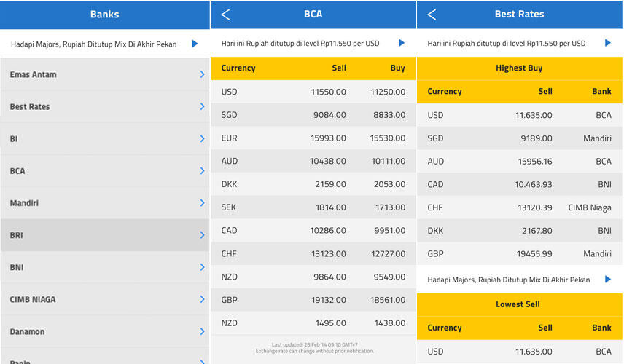Select Mandiri in bank list
The height and width of the screenshot is (364, 624).
(105, 203)
